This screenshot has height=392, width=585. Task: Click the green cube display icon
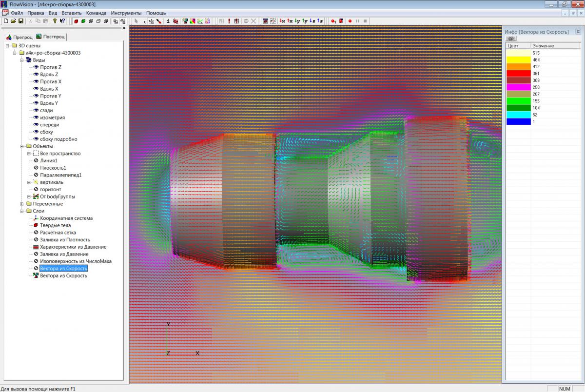83,21
